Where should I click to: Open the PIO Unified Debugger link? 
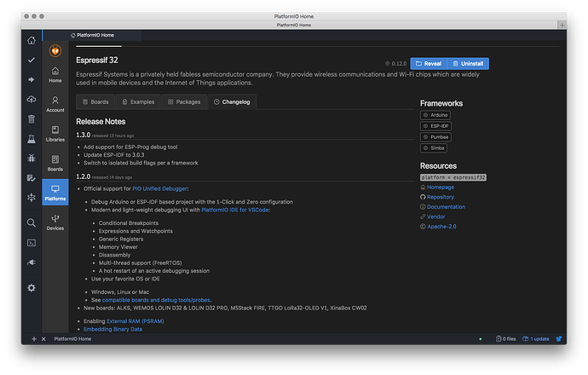tap(159, 188)
